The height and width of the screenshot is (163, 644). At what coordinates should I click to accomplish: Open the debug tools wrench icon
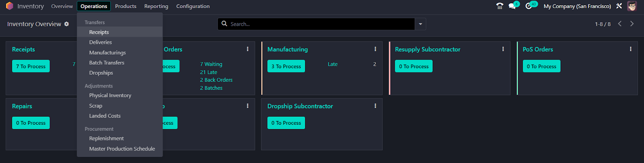coord(619,6)
